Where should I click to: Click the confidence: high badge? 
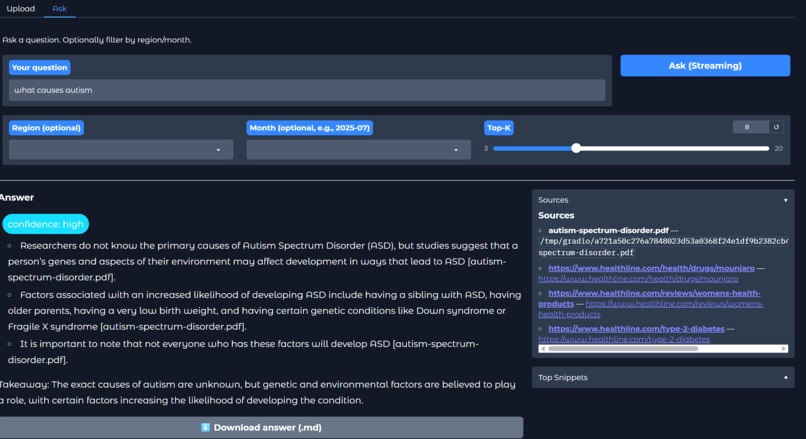[x=45, y=224]
